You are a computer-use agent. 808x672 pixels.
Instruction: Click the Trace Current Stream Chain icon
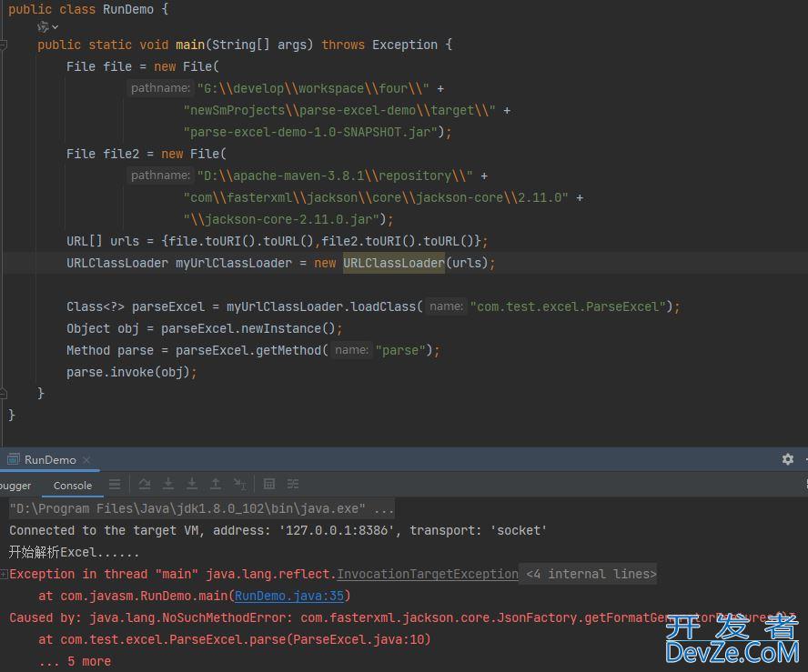pos(293,484)
